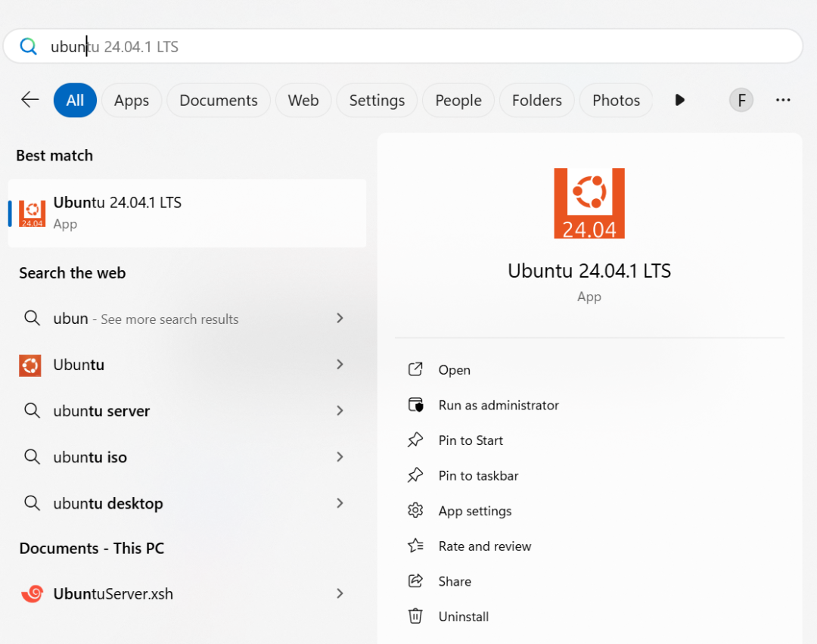Image resolution: width=817 pixels, height=644 pixels.
Task: Expand the UbuntuServer.xsh chevron
Action: click(x=340, y=593)
